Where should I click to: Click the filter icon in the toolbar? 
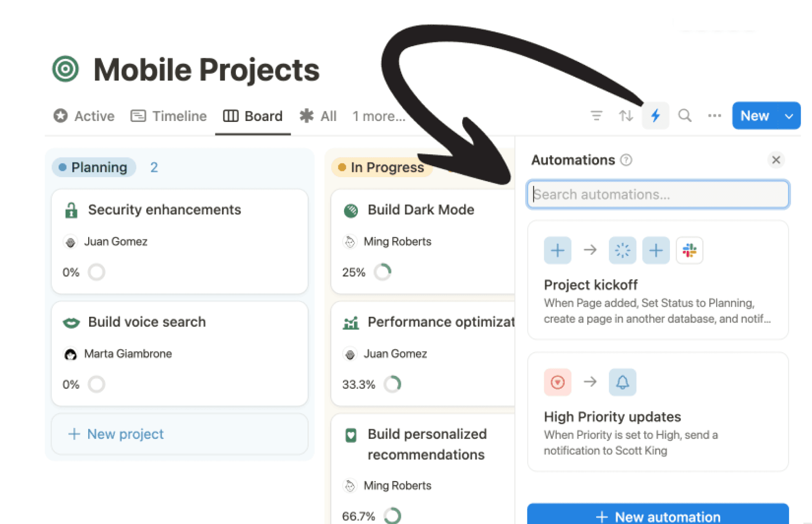point(596,115)
